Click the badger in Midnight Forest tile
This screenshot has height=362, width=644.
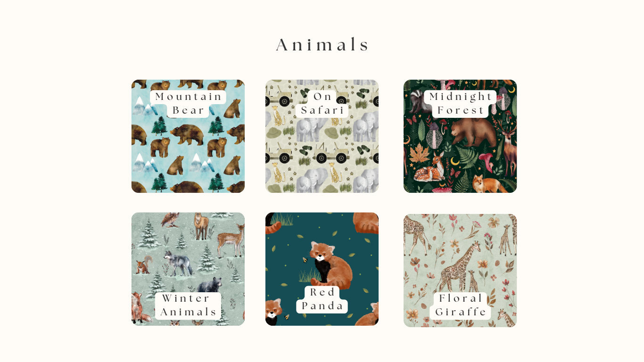(x=417, y=101)
